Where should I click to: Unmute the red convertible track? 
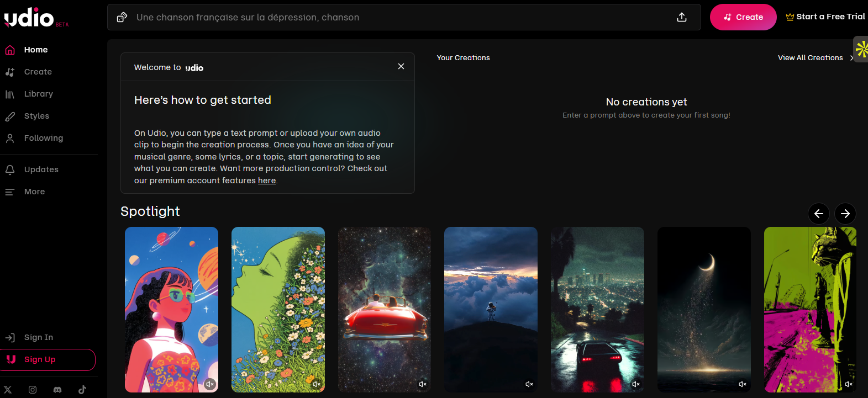tap(423, 384)
